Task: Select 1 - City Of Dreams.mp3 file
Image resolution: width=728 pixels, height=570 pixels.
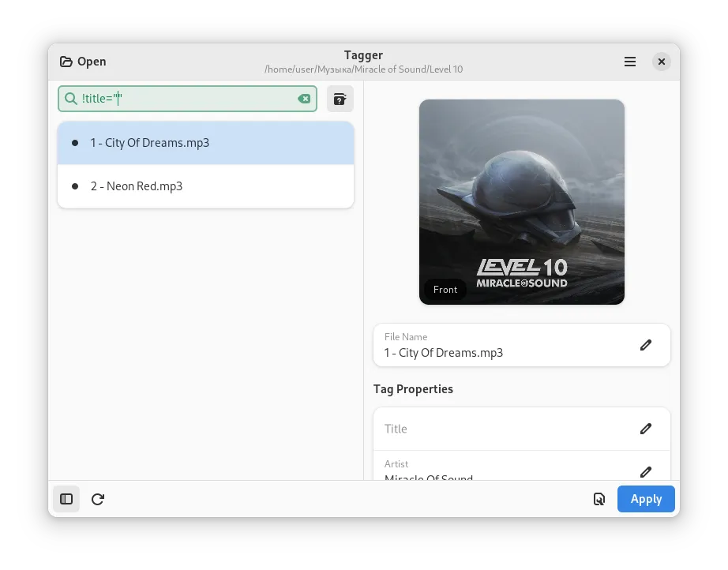Action: pos(205,142)
